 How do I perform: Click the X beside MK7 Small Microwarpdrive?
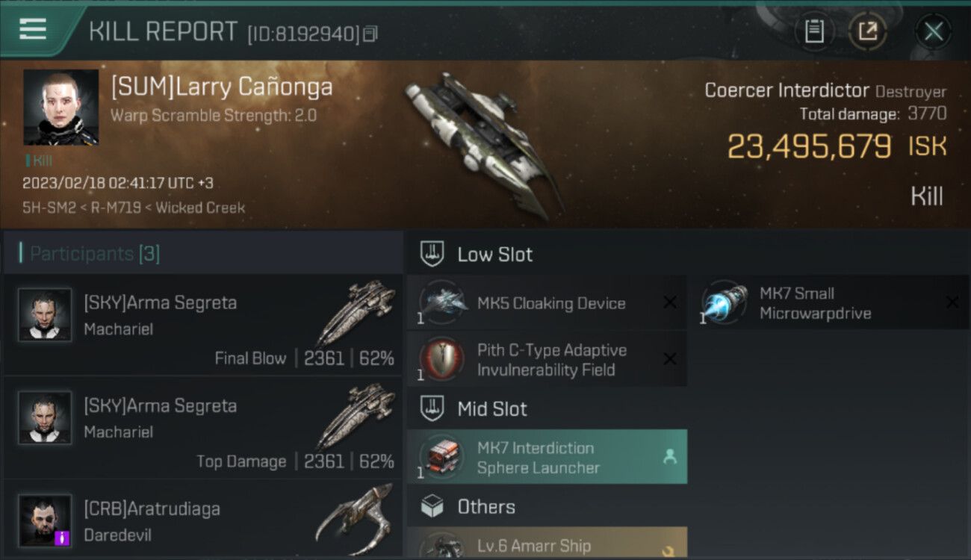pos(952,302)
